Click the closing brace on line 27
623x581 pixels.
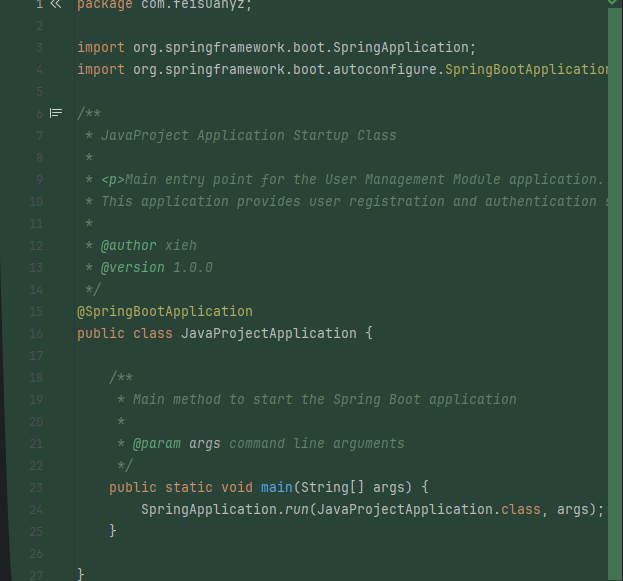tap(81, 574)
